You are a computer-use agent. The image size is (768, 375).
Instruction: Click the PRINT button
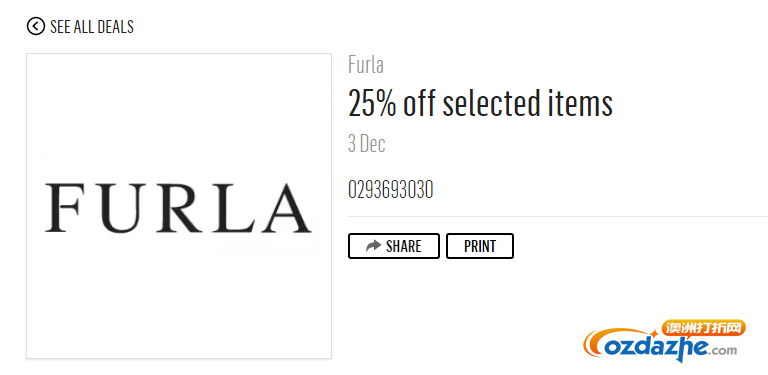[x=480, y=246]
